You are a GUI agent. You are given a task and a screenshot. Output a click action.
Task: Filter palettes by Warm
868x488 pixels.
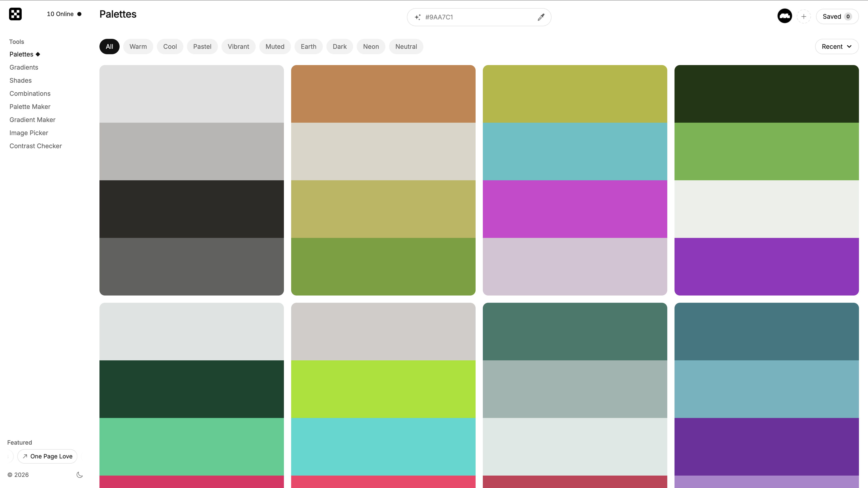point(138,47)
